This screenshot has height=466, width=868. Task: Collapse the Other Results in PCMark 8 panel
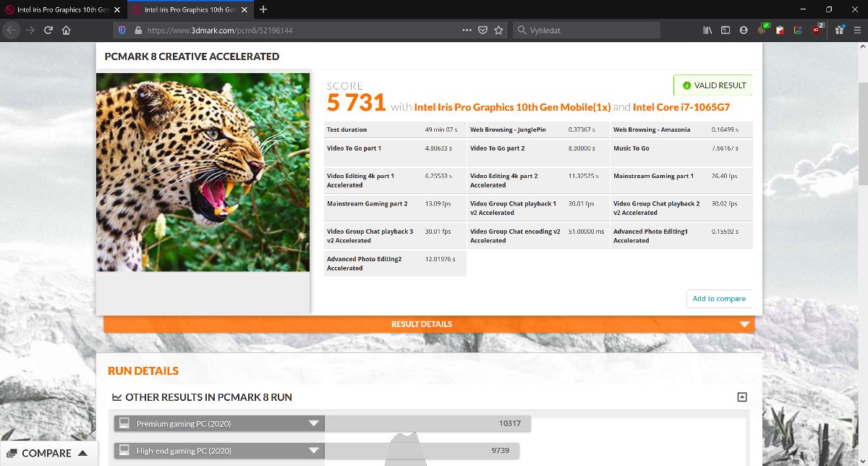tap(741, 397)
